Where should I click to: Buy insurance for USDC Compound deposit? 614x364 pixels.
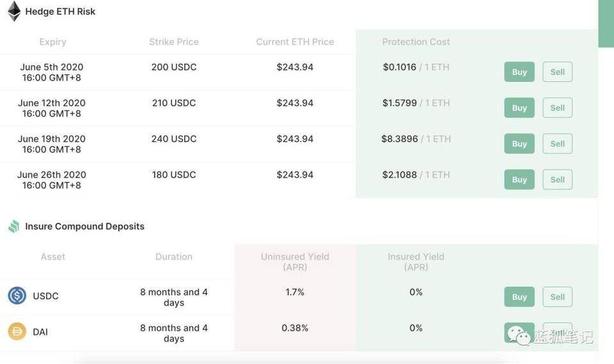click(519, 297)
